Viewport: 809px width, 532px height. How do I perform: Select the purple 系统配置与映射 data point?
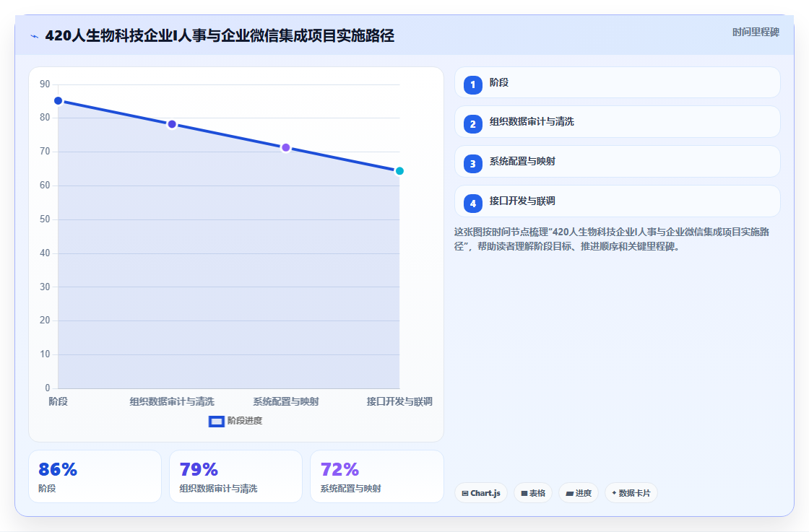click(x=286, y=148)
